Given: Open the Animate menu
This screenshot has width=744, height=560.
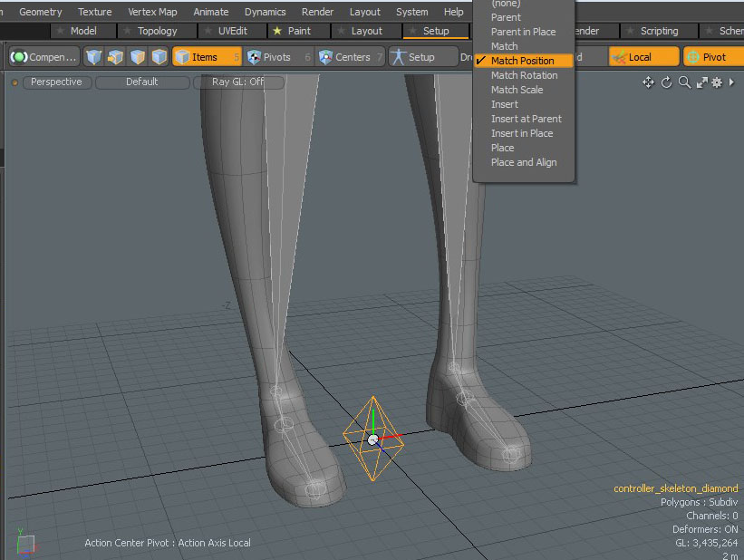Looking at the screenshot, I should [x=210, y=12].
